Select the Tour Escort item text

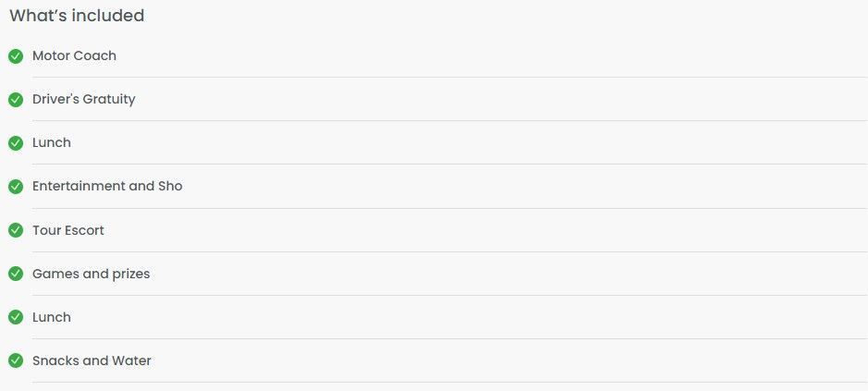[68, 230]
